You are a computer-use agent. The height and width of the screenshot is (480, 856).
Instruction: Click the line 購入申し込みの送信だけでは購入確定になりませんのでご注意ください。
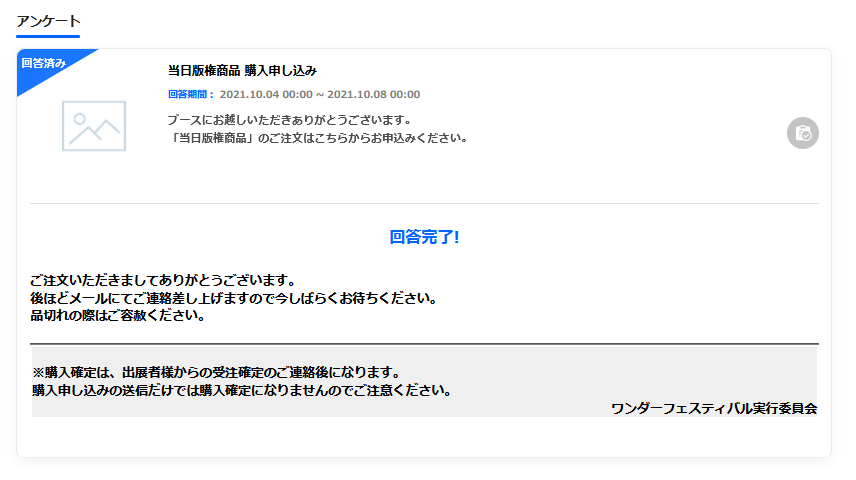coord(242,390)
